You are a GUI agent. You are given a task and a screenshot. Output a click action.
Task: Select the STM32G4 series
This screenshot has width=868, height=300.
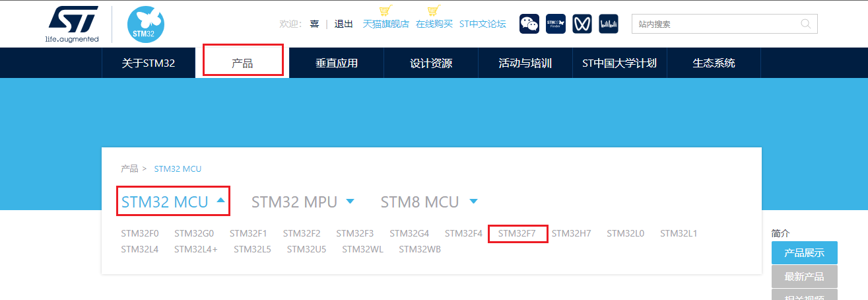click(409, 233)
